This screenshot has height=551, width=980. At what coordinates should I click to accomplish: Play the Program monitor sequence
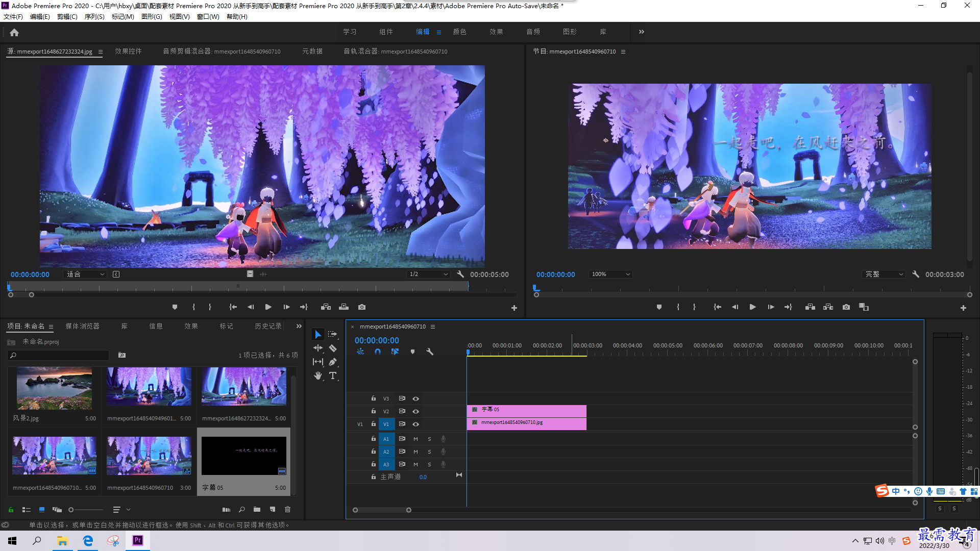coord(752,307)
